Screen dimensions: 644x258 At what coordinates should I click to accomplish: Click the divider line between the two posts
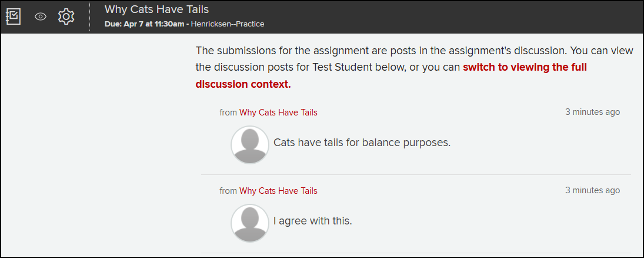click(416, 175)
